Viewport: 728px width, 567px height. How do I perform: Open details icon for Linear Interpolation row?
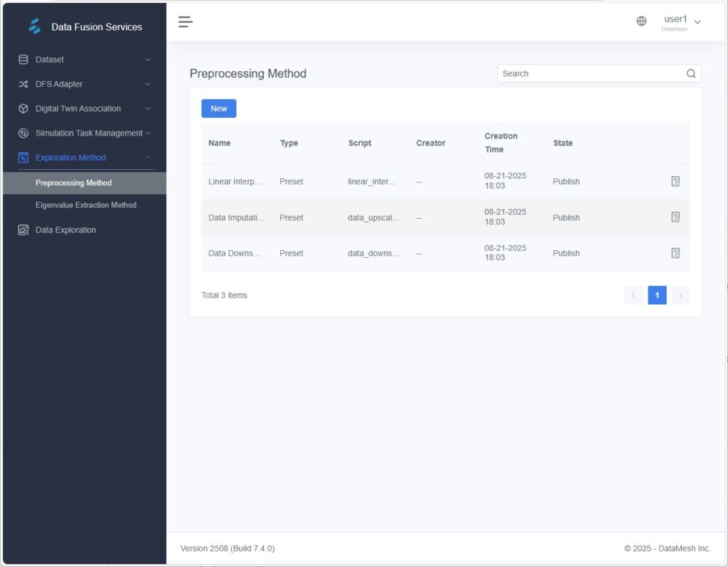coord(675,181)
